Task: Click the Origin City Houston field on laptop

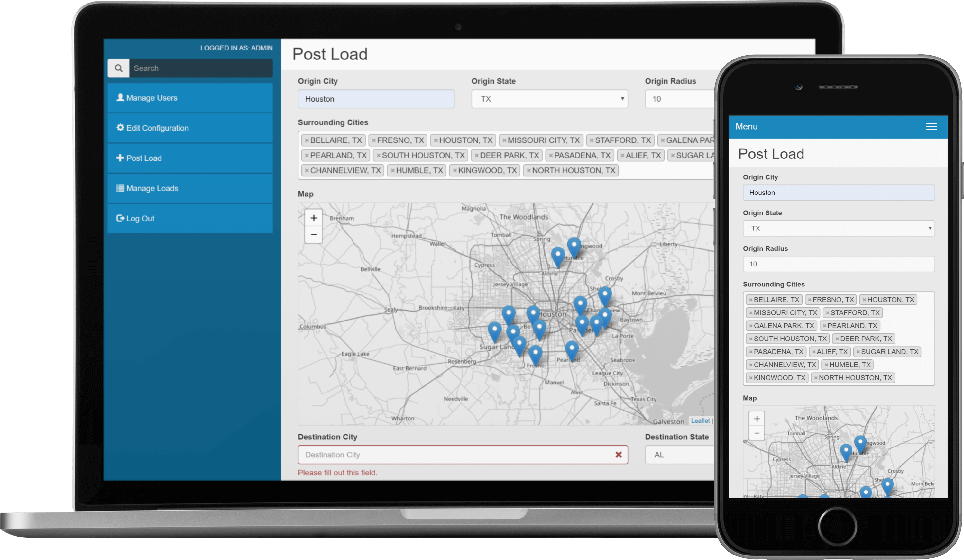Action: coord(376,99)
